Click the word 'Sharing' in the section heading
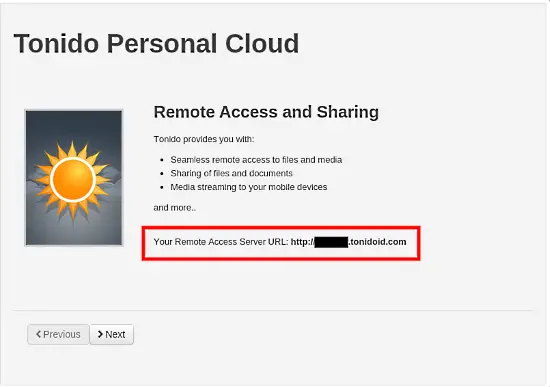The height and width of the screenshot is (387, 550). [x=348, y=113]
